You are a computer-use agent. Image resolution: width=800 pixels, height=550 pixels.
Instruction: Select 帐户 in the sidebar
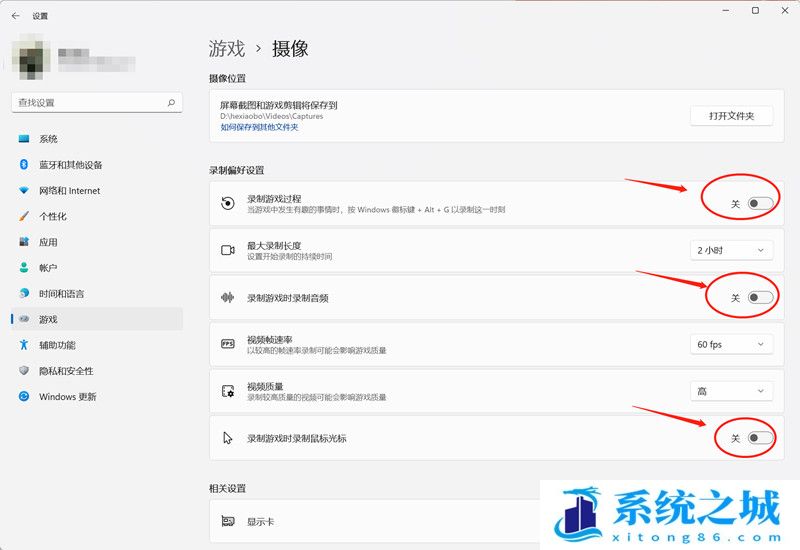96,267
